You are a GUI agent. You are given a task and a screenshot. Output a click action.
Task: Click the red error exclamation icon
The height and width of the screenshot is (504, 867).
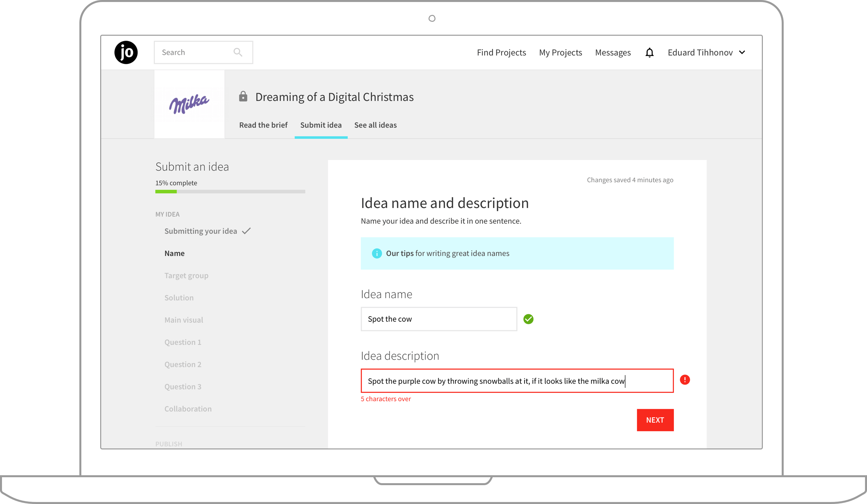tap(685, 380)
